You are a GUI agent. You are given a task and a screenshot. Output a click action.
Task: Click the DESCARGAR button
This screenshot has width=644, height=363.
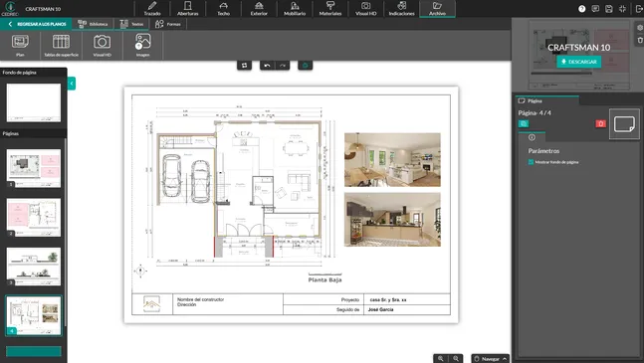coord(578,62)
